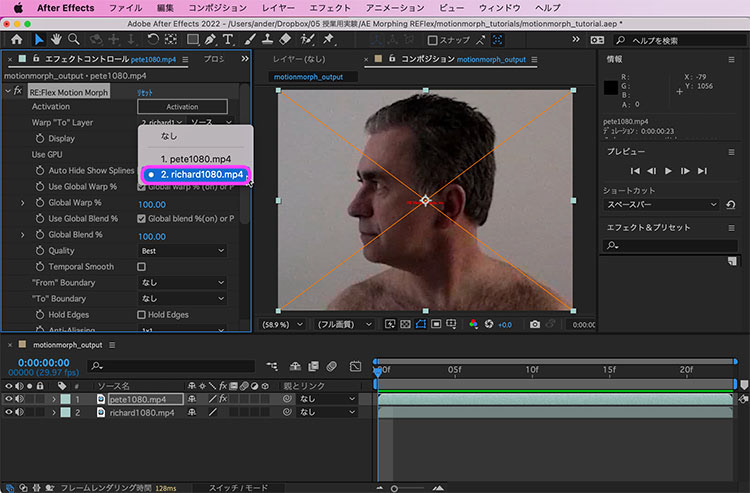Choose 1. pete1080.mp4 in the popup list
The height and width of the screenshot is (493, 750).
point(196,159)
